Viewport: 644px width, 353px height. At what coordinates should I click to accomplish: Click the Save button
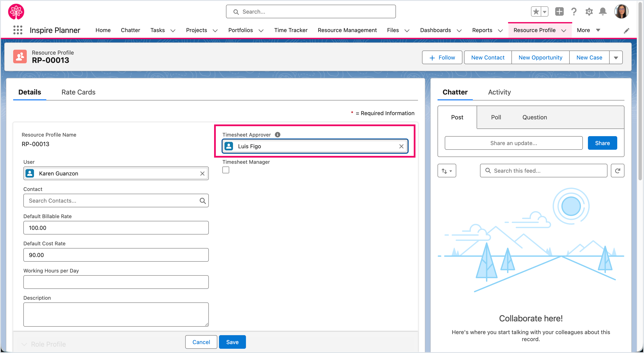click(232, 342)
